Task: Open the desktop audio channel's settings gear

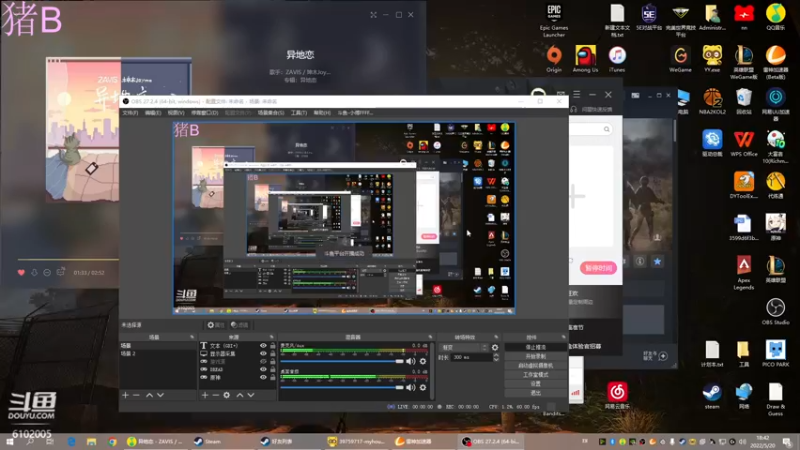Action: click(422, 387)
